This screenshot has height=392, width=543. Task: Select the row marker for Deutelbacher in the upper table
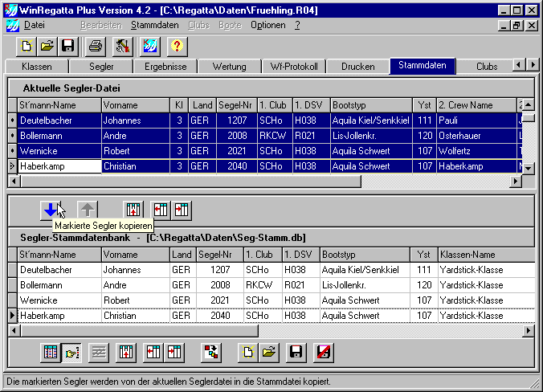pos(12,120)
